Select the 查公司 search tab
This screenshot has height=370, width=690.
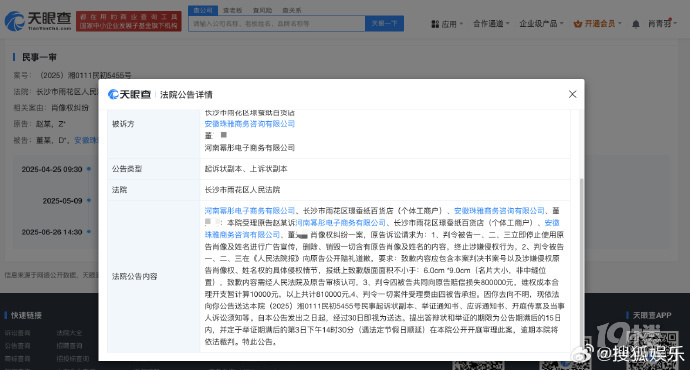pyautogui.click(x=203, y=10)
